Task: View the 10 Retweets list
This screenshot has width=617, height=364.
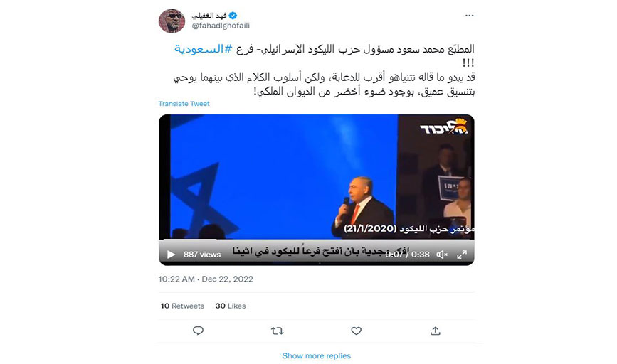Action: pos(182,306)
